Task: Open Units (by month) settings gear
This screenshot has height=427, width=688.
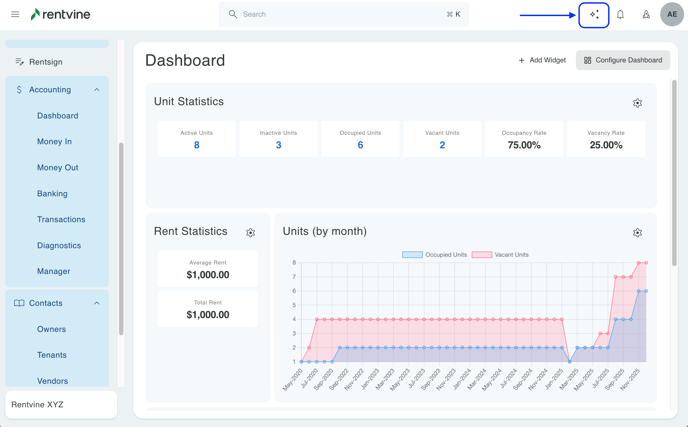Action: pos(637,233)
